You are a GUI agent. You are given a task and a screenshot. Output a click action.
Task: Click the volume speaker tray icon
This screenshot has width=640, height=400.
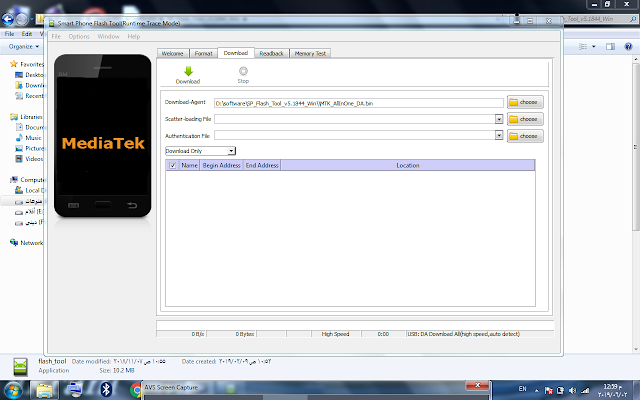[573, 391]
